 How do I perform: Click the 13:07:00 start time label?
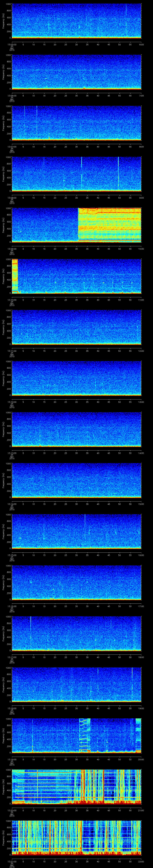point(12,147)
